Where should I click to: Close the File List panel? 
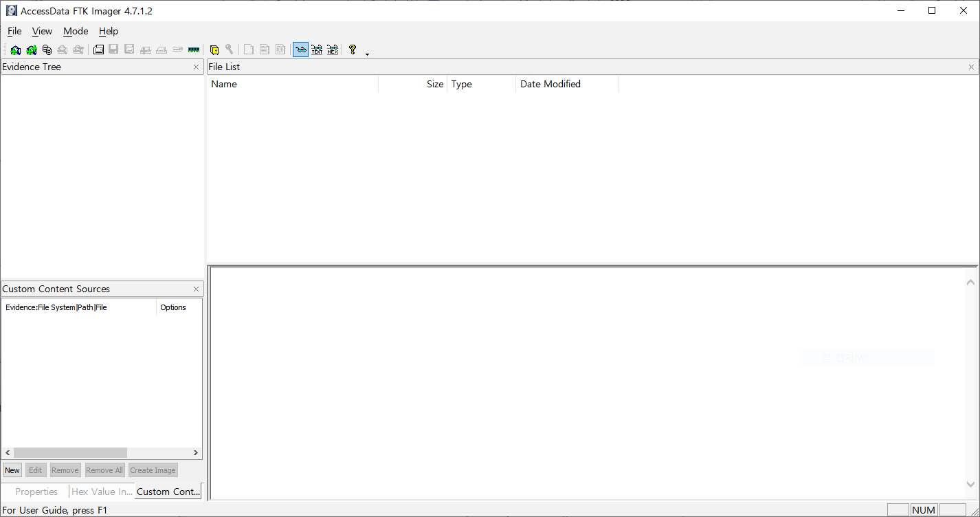(971, 67)
